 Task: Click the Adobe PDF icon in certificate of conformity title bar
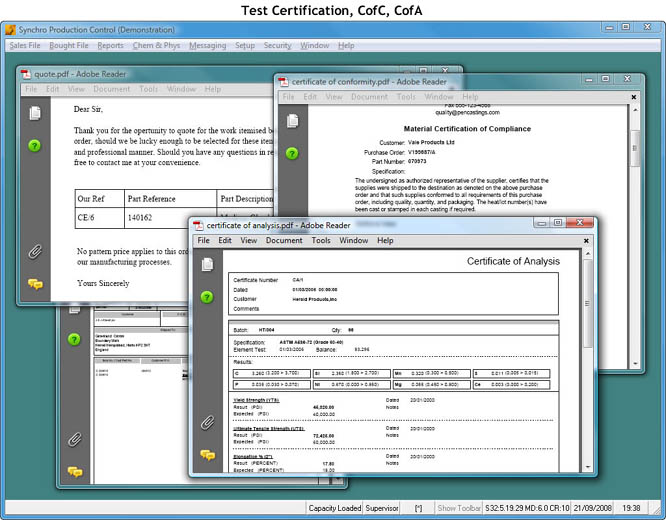pos(283,82)
